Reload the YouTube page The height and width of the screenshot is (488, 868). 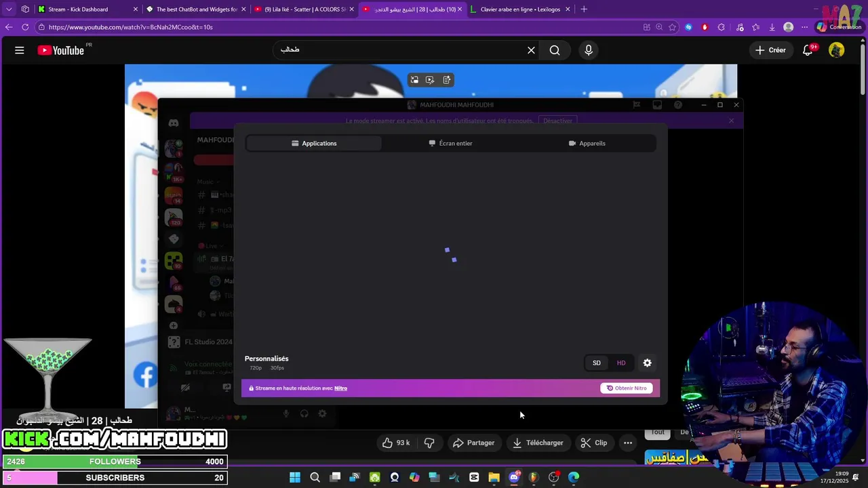click(25, 27)
